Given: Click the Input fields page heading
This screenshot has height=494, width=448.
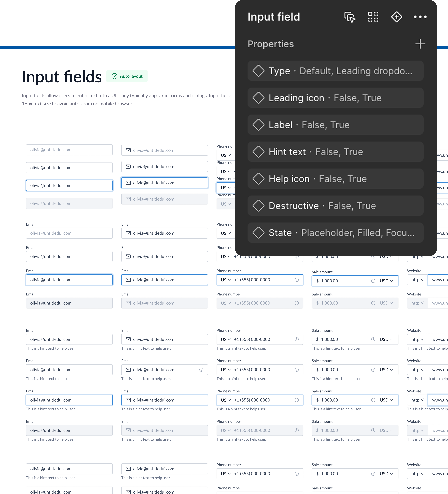Looking at the screenshot, I should [x=62, y=77].
